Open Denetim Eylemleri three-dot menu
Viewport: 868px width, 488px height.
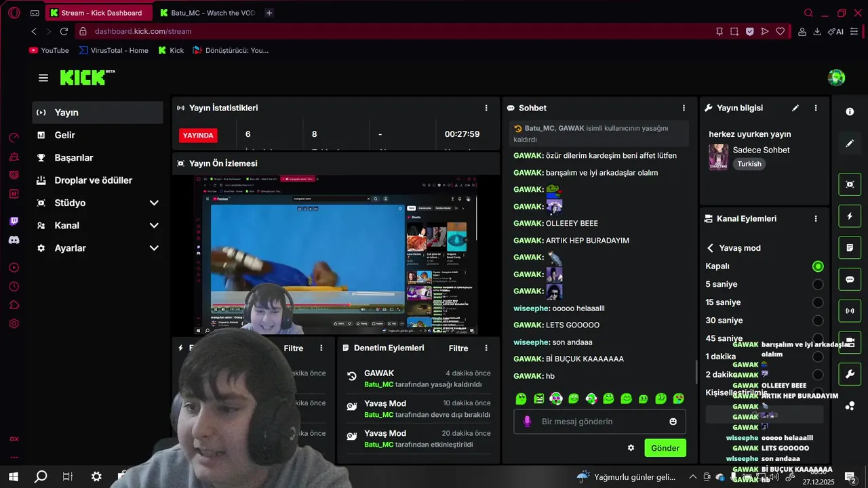[x=486, y=348]
